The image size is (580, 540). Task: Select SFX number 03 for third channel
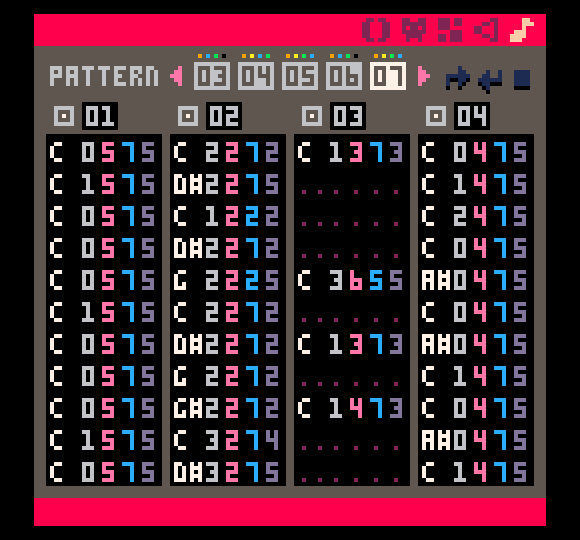(348, 116)
